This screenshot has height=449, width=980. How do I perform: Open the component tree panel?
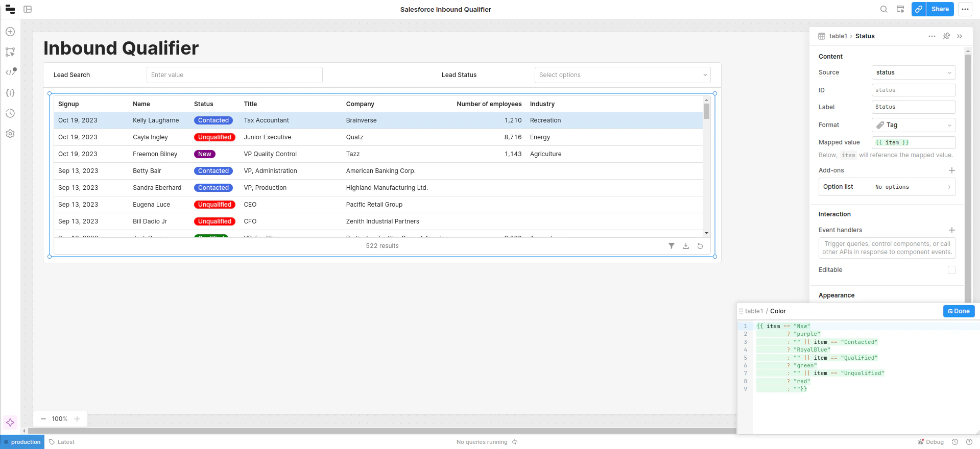pyautogui.click(x=10, y=52)
